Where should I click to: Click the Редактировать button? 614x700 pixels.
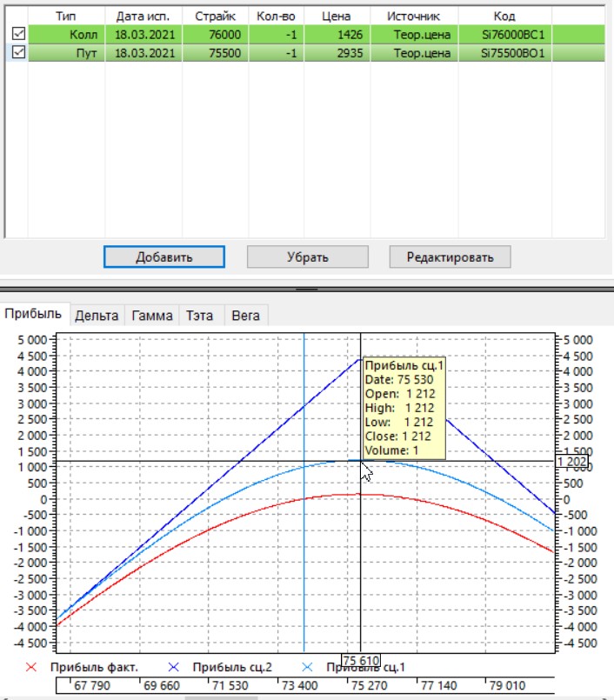pos(449,257)
